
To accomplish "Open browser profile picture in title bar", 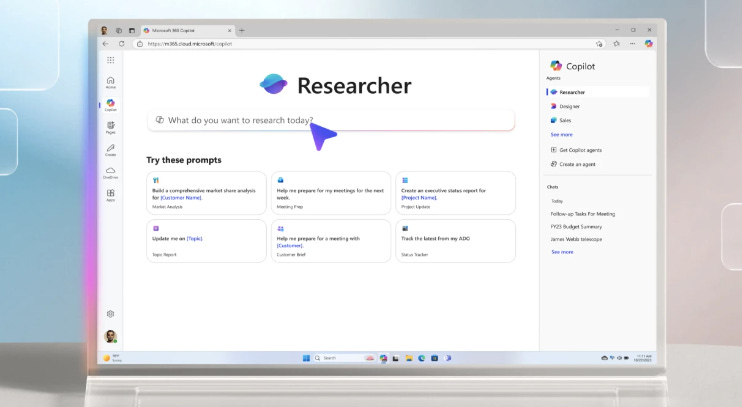I will pos(104,30).
